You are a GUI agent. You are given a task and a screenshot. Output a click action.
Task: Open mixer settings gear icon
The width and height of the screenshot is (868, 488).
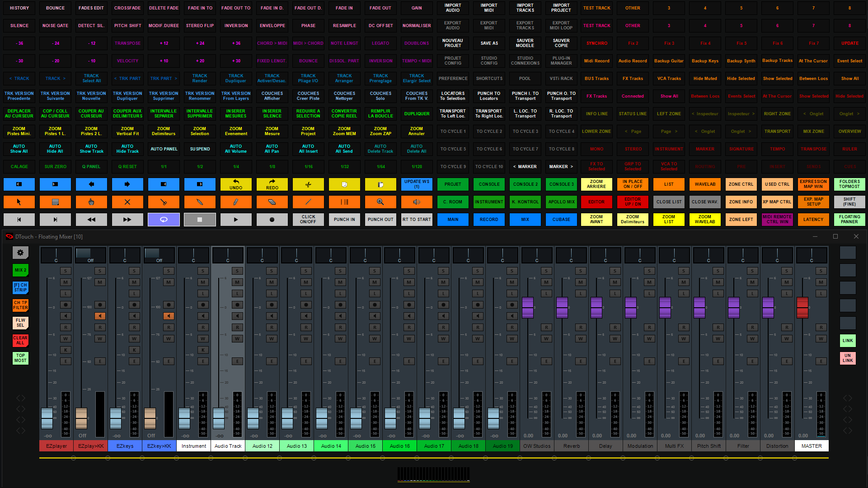(x=20, y=253)
